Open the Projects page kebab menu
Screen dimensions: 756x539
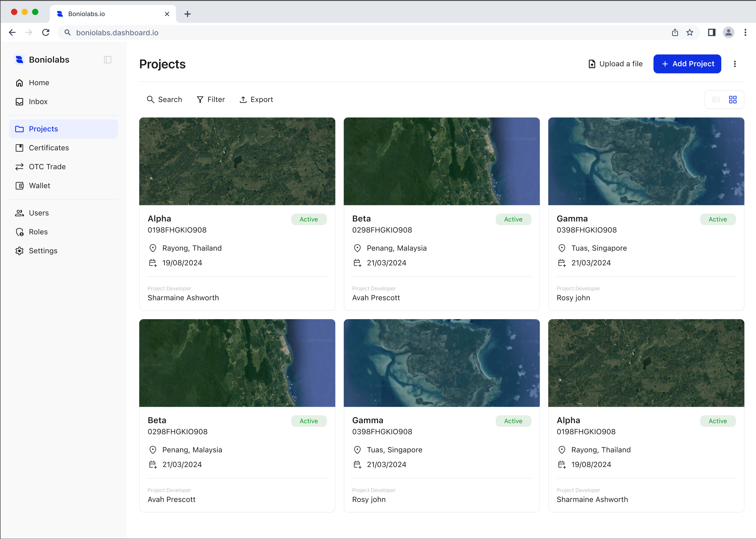pos(735,64)
